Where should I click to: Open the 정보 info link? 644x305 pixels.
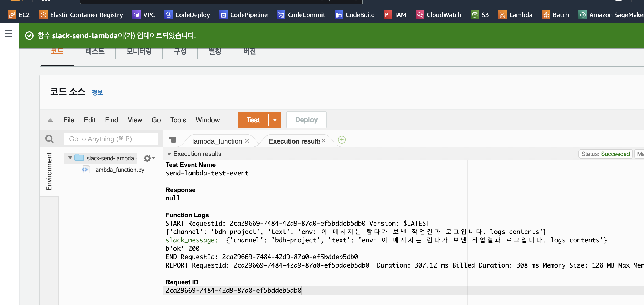tap(97, 92)
